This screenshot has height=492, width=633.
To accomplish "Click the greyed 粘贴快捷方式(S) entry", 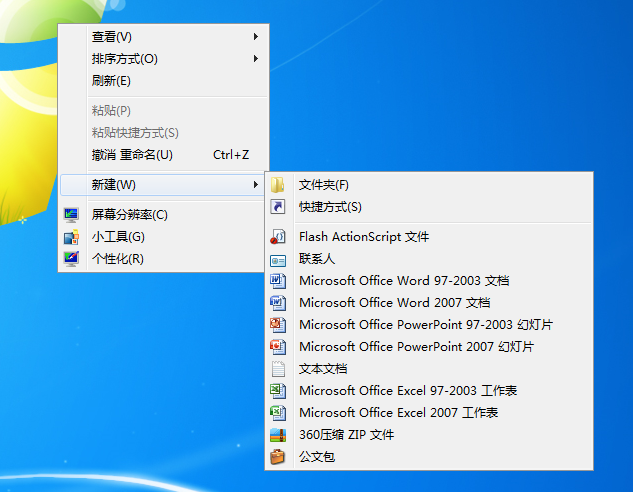I will click(x=163, y=133).
